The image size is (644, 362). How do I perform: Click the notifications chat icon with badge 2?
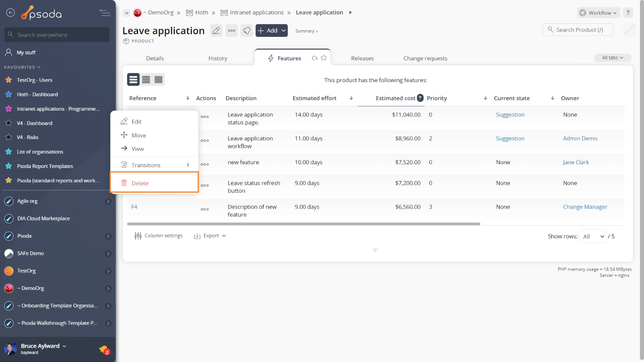tap(104, 350)
